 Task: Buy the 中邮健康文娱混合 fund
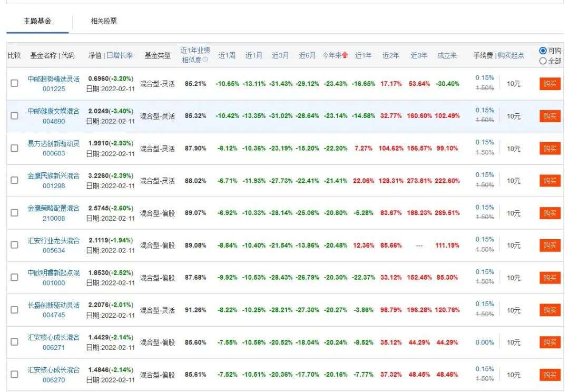pos(550,116)
